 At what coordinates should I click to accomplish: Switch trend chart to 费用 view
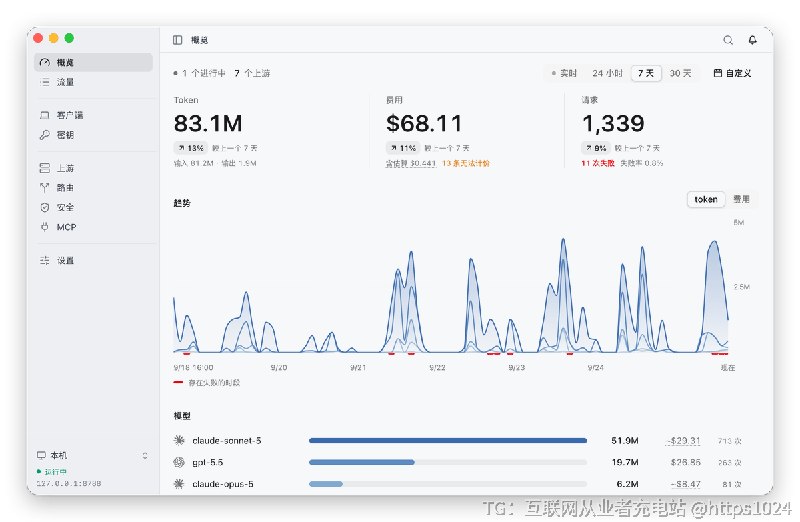741,200
